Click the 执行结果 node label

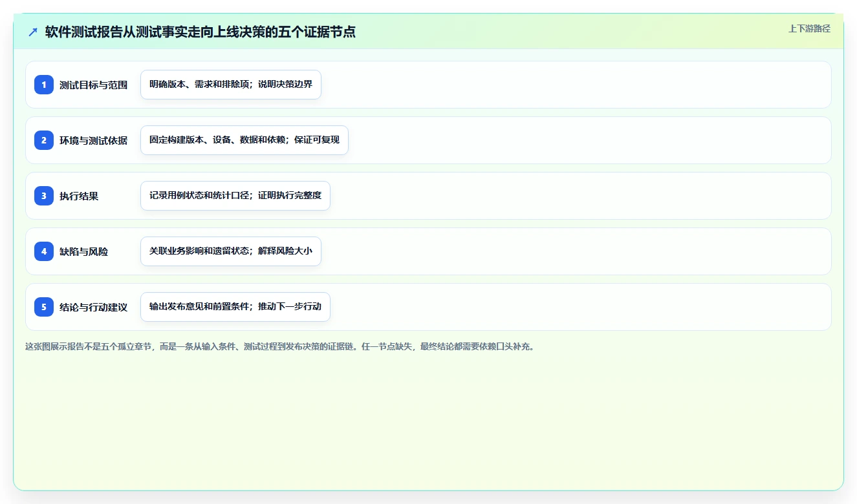[x=79, y=196]
